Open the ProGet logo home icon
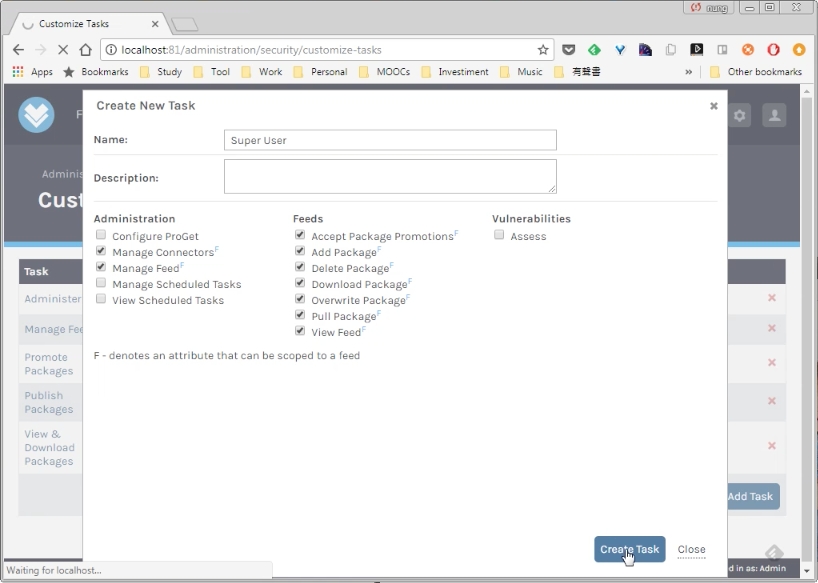 click(37, 115)
